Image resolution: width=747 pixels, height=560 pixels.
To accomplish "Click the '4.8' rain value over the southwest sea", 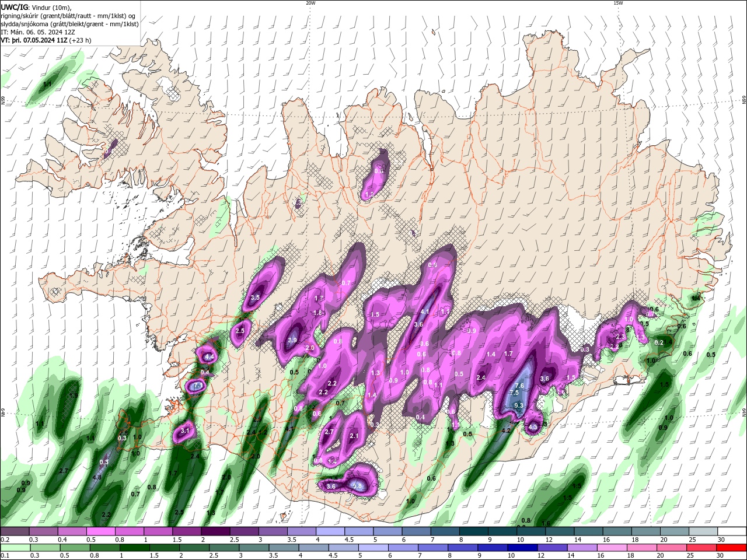I will tap(97, 477).
